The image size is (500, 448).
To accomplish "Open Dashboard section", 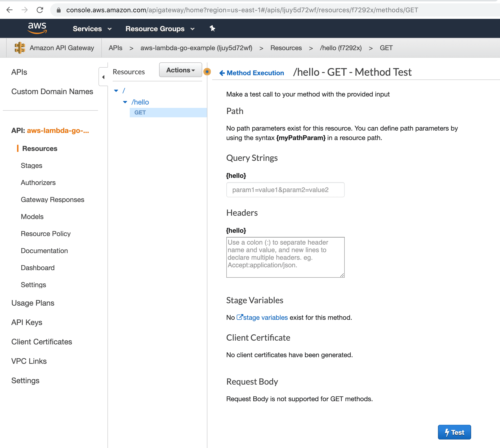I will point(38,267).
